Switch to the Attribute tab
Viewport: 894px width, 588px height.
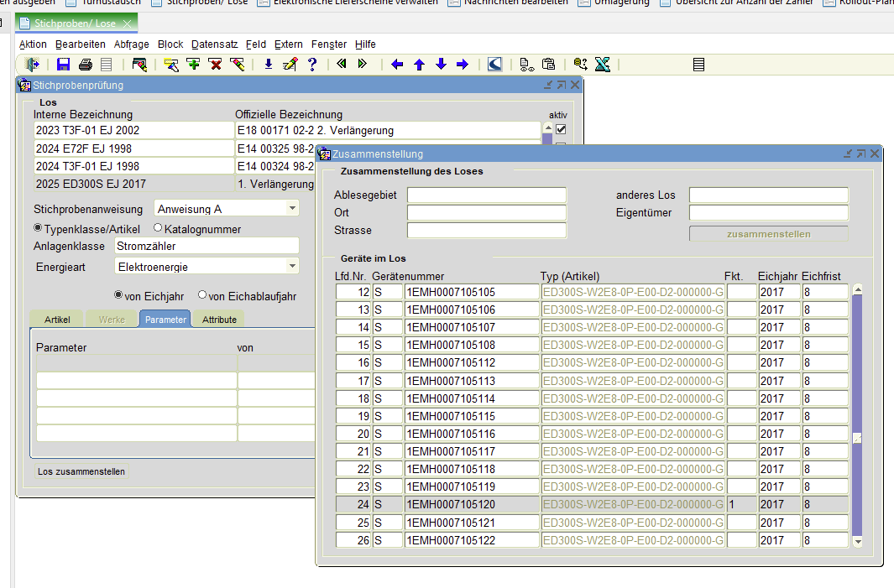219,320
